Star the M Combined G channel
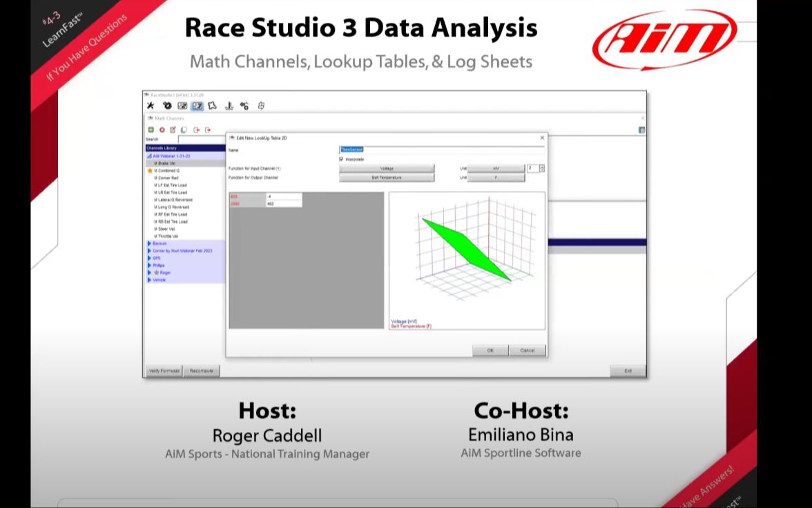 pyautogui.click(x=150, y=171)
